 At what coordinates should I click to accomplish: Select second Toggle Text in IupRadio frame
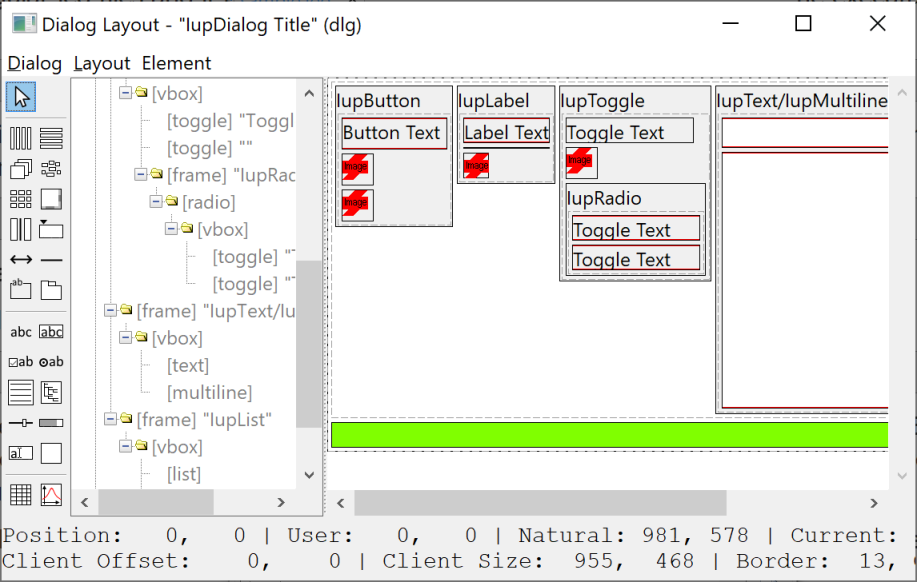[635, 260]
